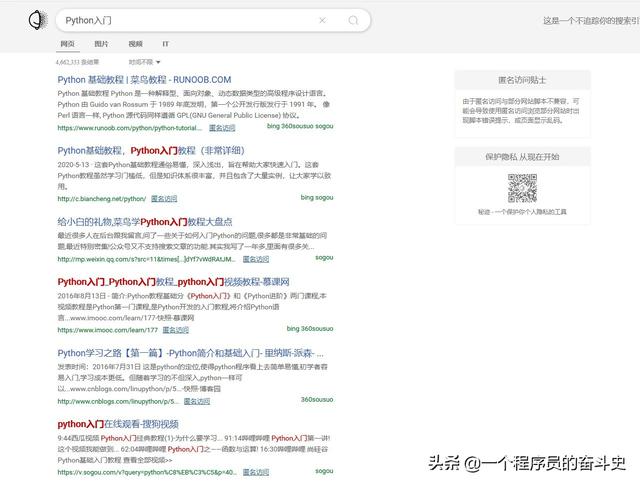Click the v.sogou.com result's anonymous-visit link

coord(256,472)
